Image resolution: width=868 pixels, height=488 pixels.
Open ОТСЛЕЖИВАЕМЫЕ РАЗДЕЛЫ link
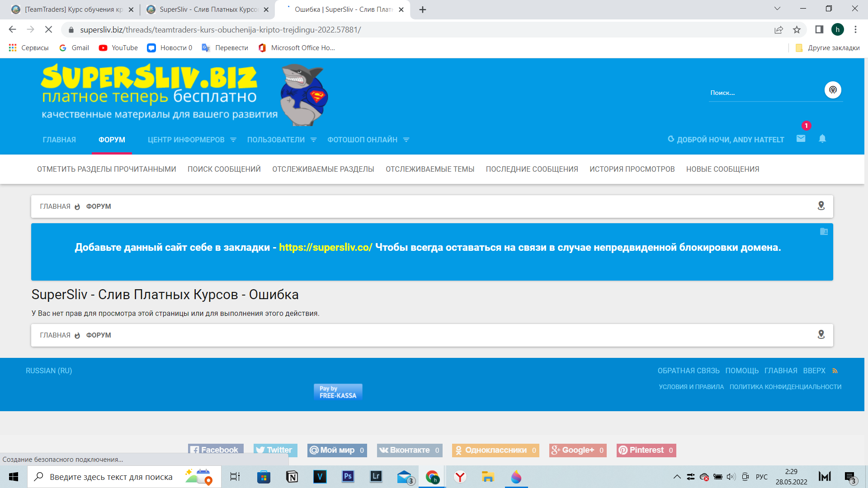click(323, 169)
